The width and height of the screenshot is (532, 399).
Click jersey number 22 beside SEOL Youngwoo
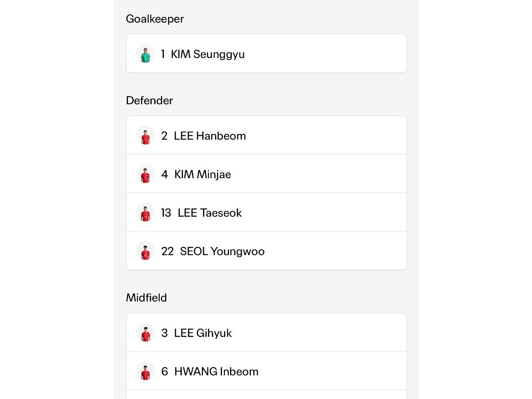168,251
